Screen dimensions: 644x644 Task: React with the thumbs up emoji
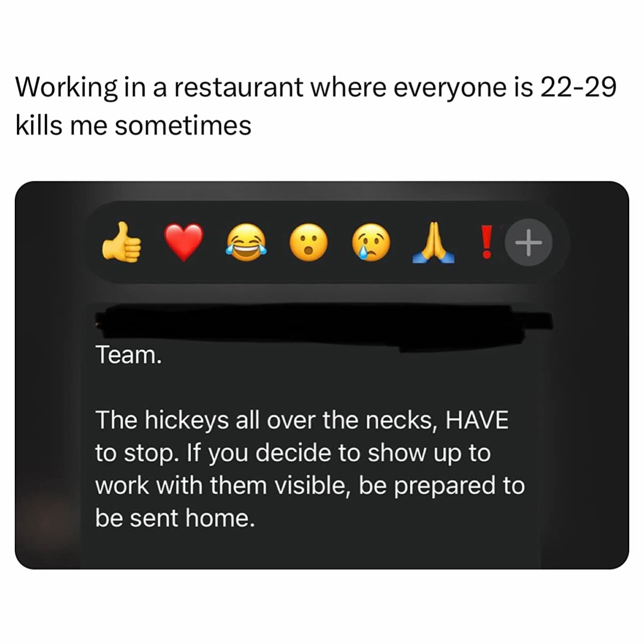[122, 242]
